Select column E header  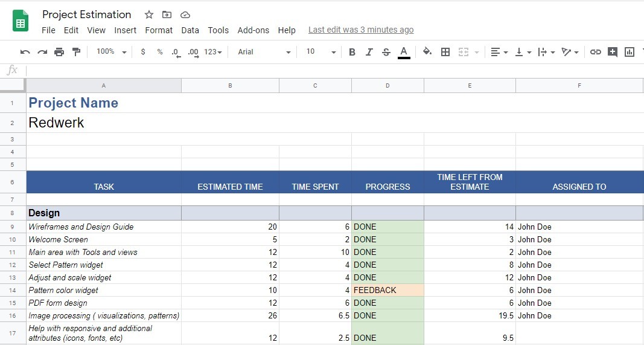pyautogui.click(x=470, y=86)
